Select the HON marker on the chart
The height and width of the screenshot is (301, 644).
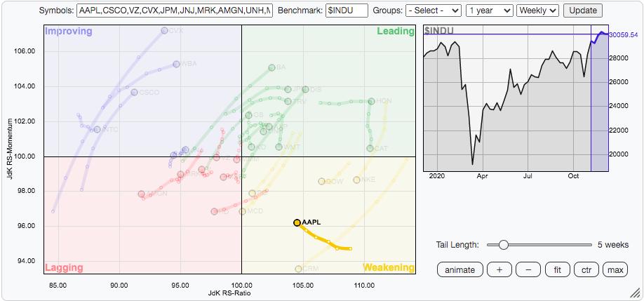[371, 101]
